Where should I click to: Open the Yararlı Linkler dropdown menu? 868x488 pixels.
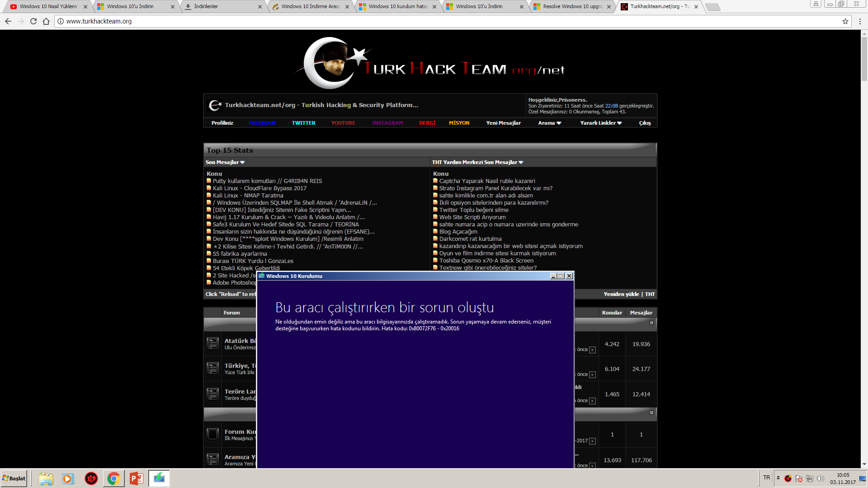[x=601, y=123]
